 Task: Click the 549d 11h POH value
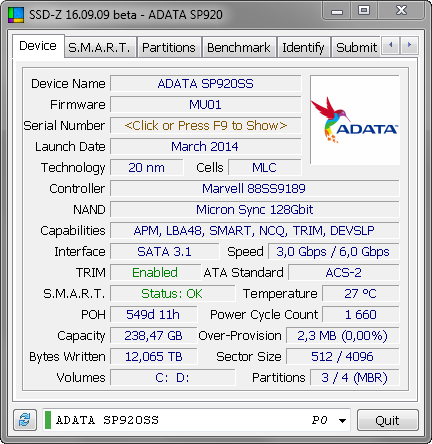pyautogui.click(x=153, y=315)
